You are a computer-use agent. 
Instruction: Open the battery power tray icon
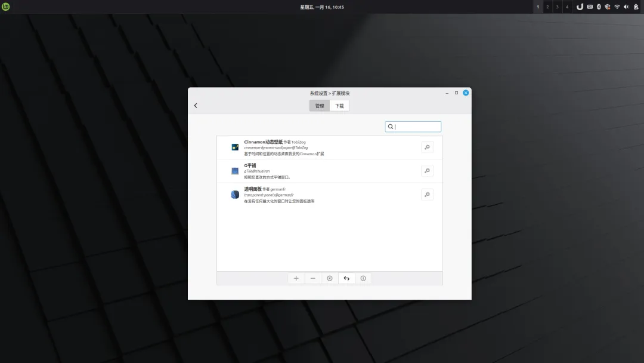pos(636,7)
